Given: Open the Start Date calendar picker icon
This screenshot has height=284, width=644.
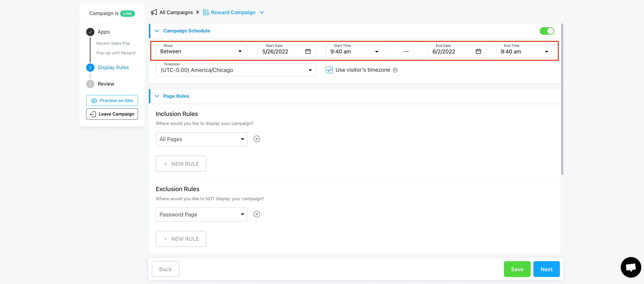Looking at the screenshot, I should tap(308, 51).
